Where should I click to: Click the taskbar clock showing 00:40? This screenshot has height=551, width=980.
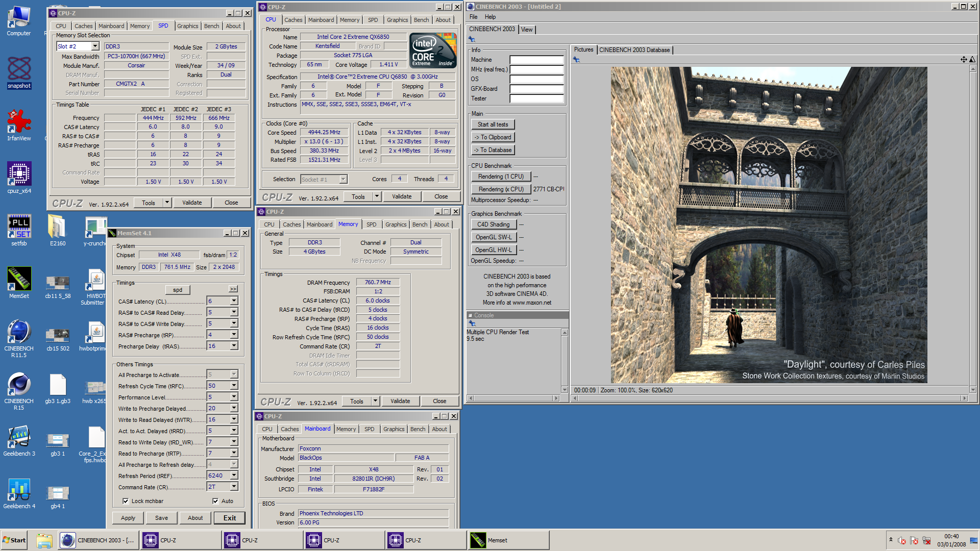coord(951,537)
